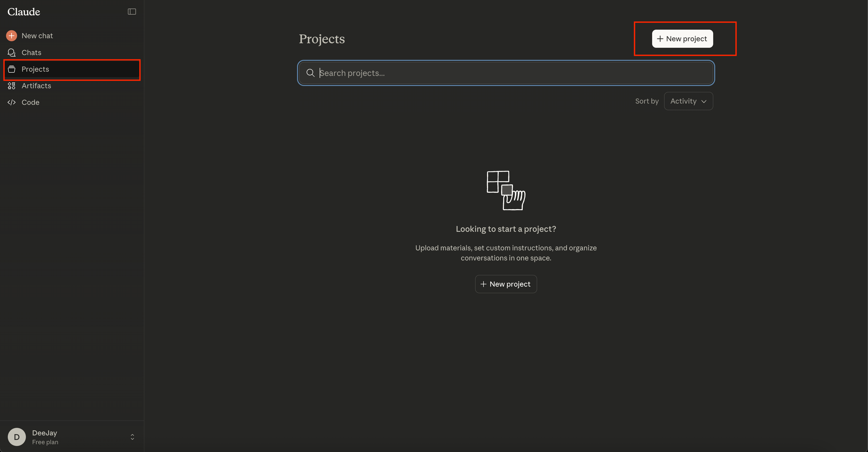Open the DeeJay Free plan profile
This screenshot has width=868, height=452.
(44, 437)
